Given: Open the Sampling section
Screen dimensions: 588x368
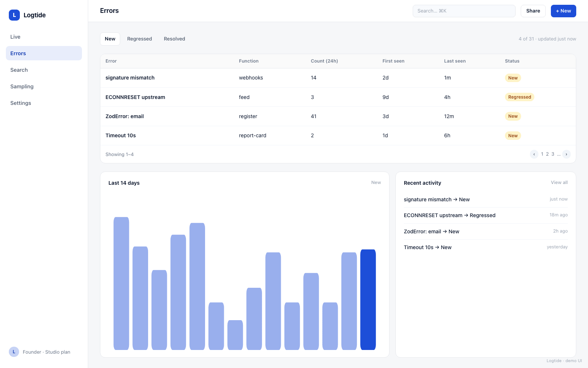Looking at the screenshot, I should click(x=44, y=86).
